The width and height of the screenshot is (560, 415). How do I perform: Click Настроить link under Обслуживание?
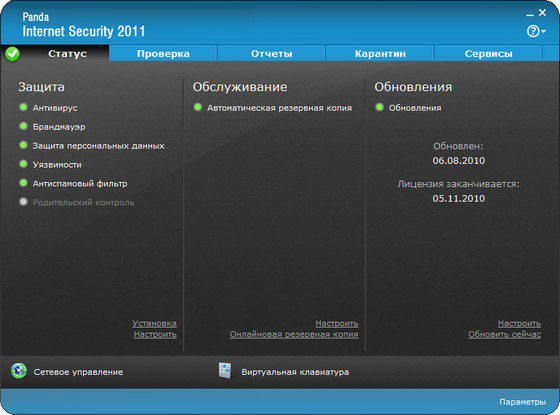click(x=337, y=323)
